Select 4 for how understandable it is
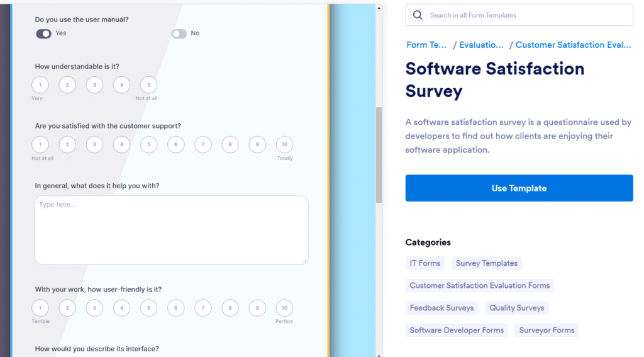644x357 pixels. pyautogui.click(x=121, y=85)
